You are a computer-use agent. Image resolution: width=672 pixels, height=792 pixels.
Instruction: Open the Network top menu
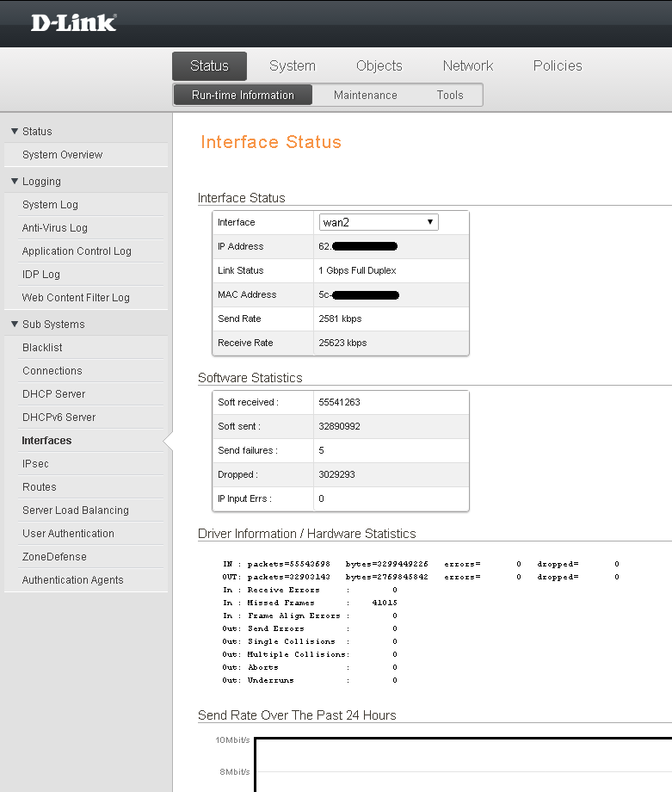pyautogui.click(x=467, y=66)
